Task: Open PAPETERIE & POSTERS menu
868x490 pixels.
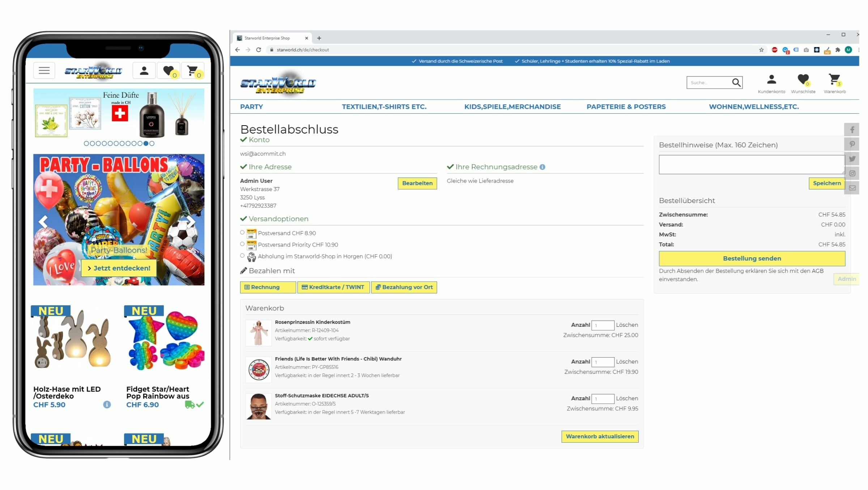Action: tap(626, 107)
